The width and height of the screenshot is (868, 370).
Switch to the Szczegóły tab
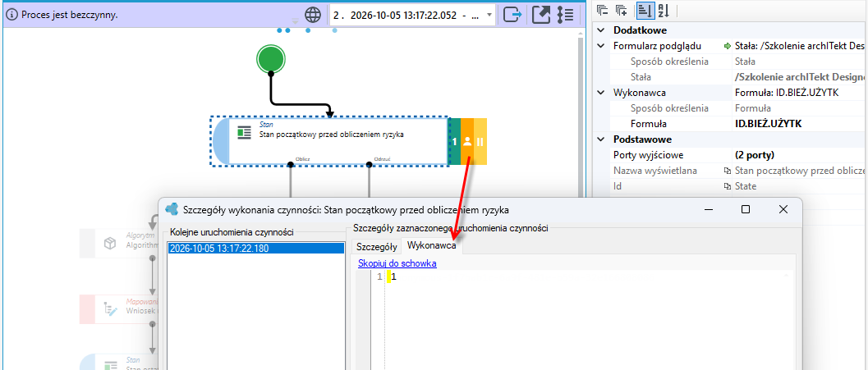point(376,246)
